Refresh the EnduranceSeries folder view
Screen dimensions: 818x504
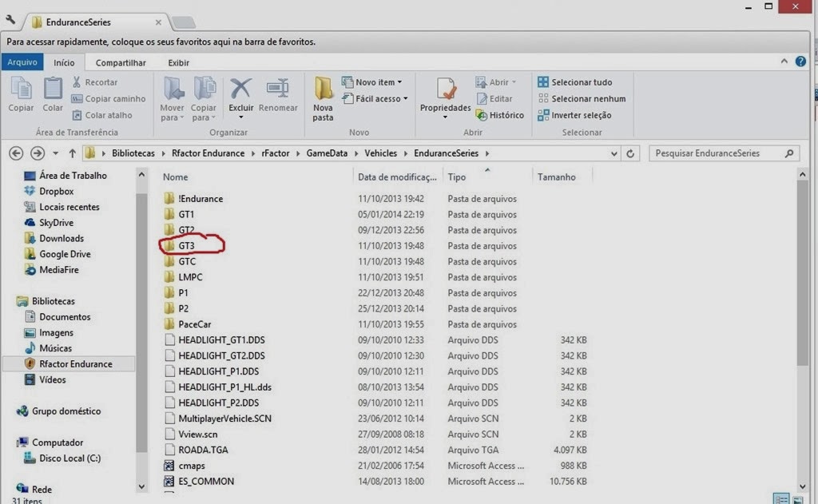pos(630,153)
